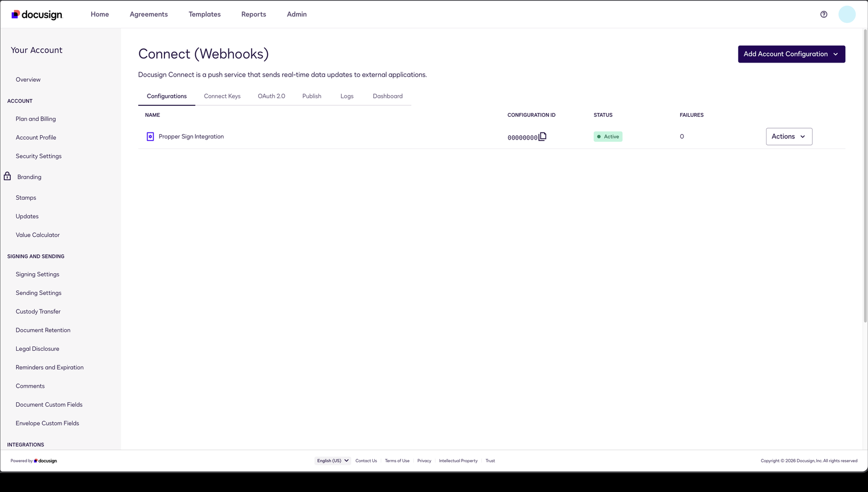Select the Configurations tab

167,96
